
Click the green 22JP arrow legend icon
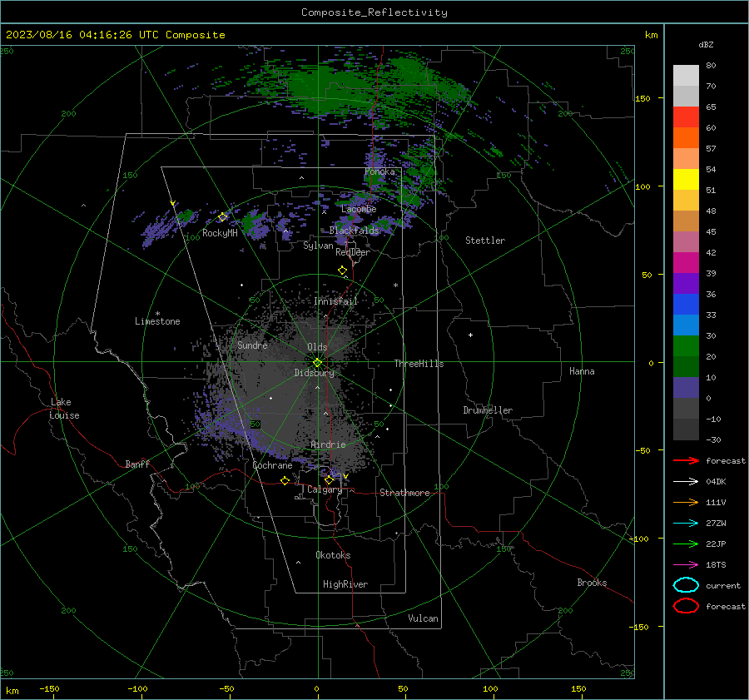(x=686, y=544)
